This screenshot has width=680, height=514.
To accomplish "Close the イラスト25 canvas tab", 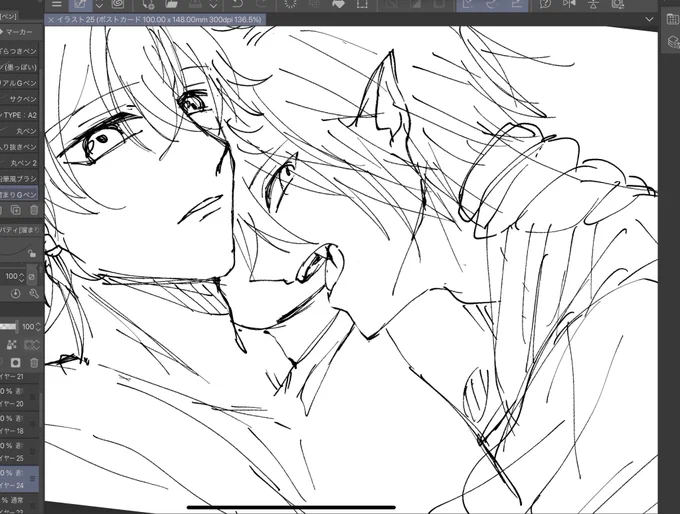I will 51,20.
